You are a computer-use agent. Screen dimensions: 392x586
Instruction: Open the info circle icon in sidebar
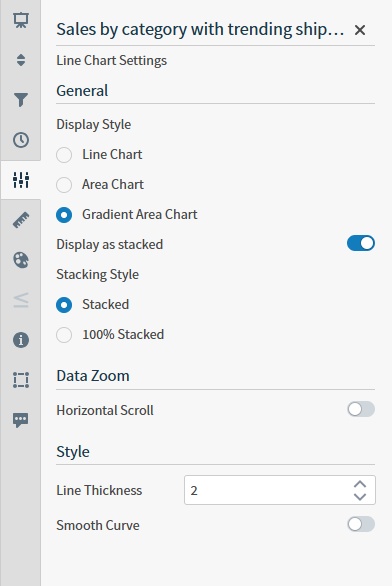click(21, 340)
